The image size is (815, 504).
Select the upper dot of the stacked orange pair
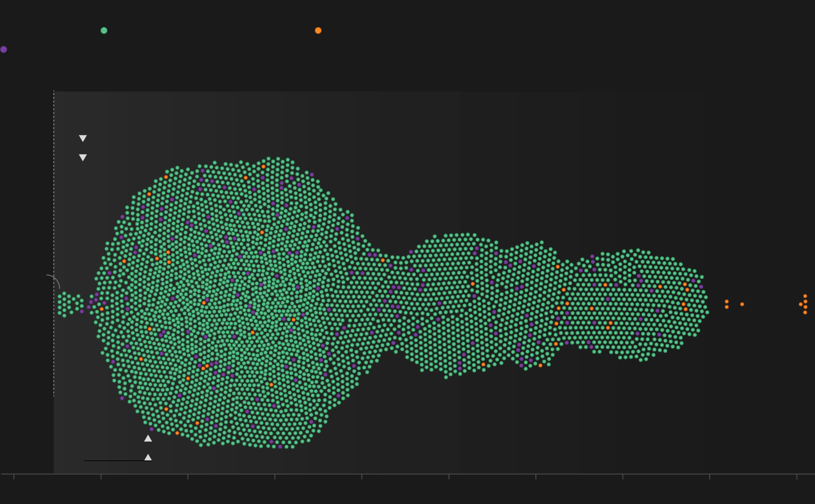click(726, 301)
